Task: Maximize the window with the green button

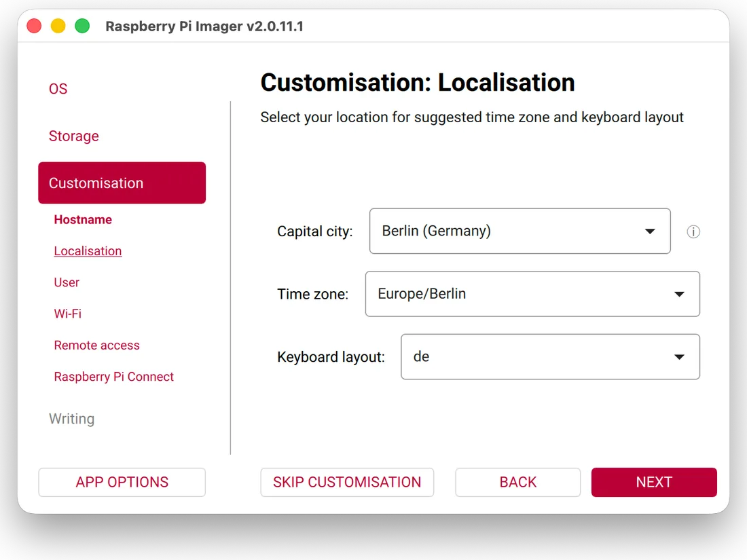Action: [x=82, y=26]
